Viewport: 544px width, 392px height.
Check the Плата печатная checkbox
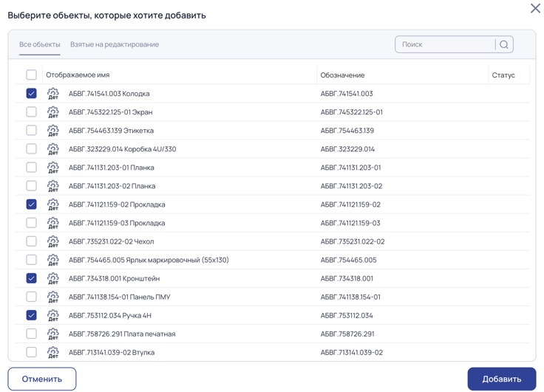(x=31, y=334)
